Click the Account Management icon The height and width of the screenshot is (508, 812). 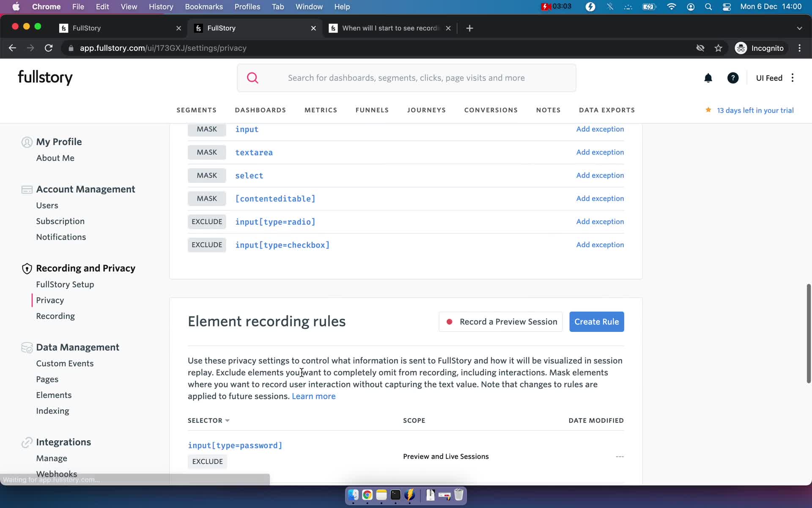point(27,189)
